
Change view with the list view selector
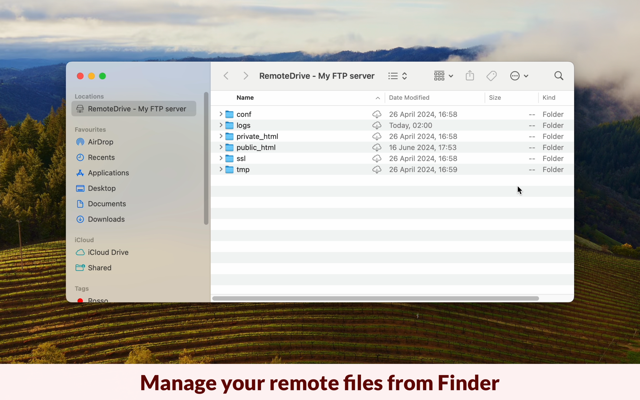click(397, 76)
